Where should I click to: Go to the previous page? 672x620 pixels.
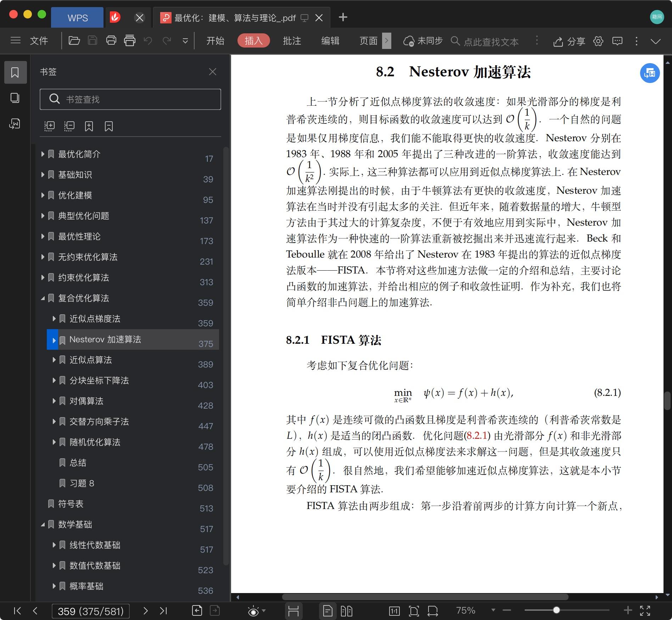coord(35,610)
